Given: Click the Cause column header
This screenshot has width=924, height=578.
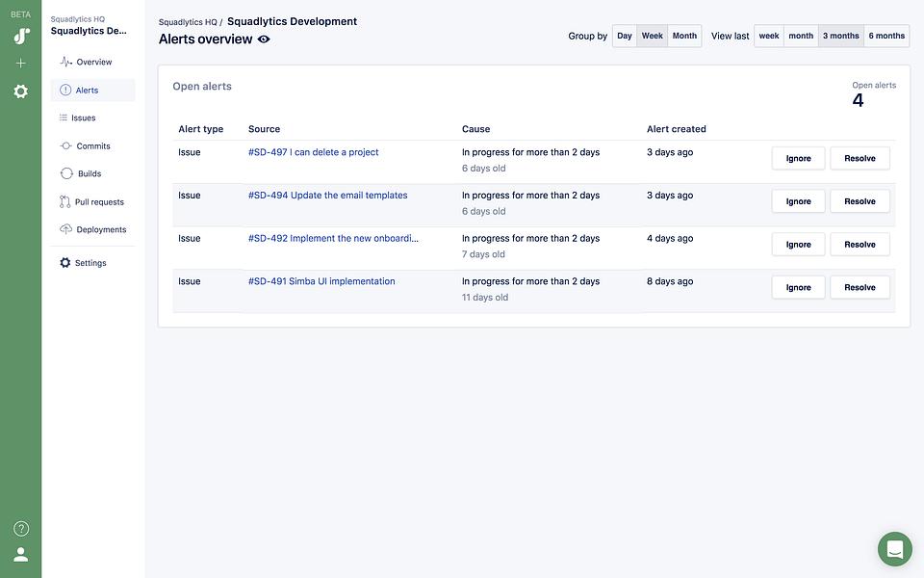Looking at the screenshot, I should pyautogui.click(x=476, y=129).
